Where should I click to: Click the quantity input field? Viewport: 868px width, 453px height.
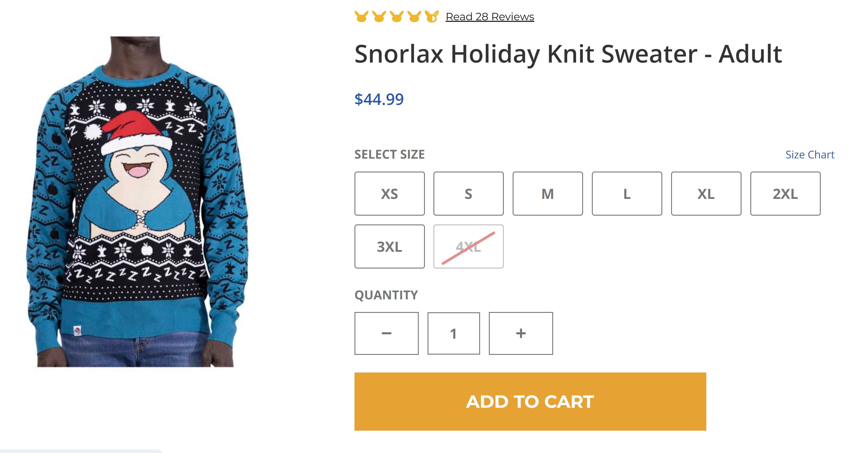(x=454, y=333)
